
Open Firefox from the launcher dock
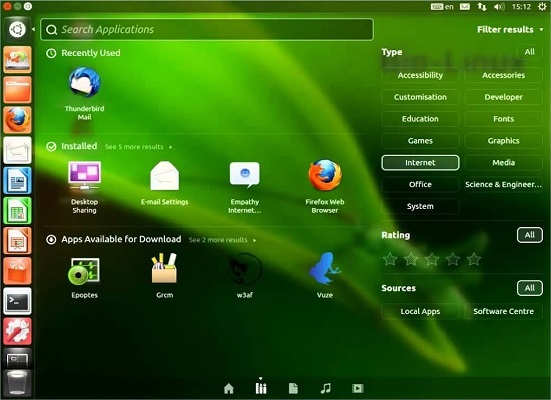(17, 120)
